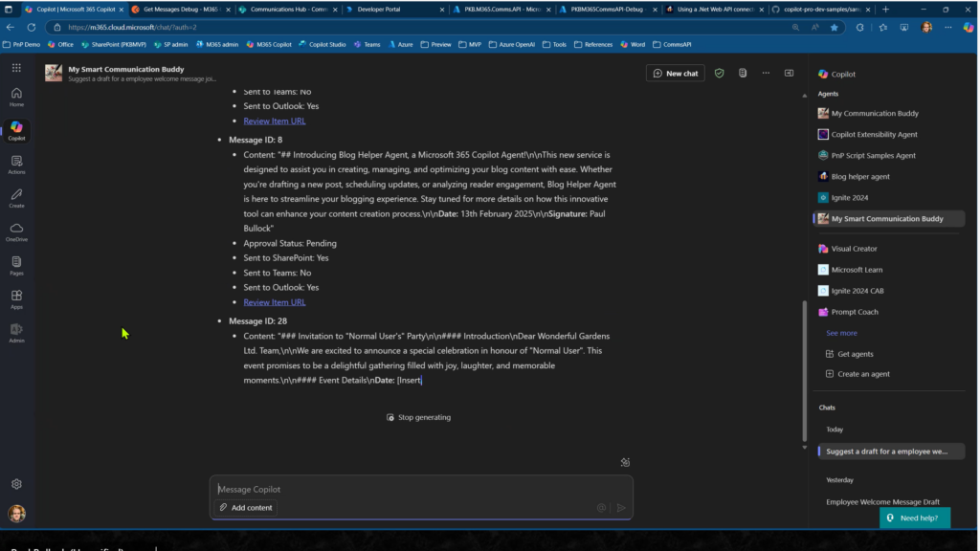Open Actions in the left rail
This screenshot has width=980, height=551.
(16, 165)
